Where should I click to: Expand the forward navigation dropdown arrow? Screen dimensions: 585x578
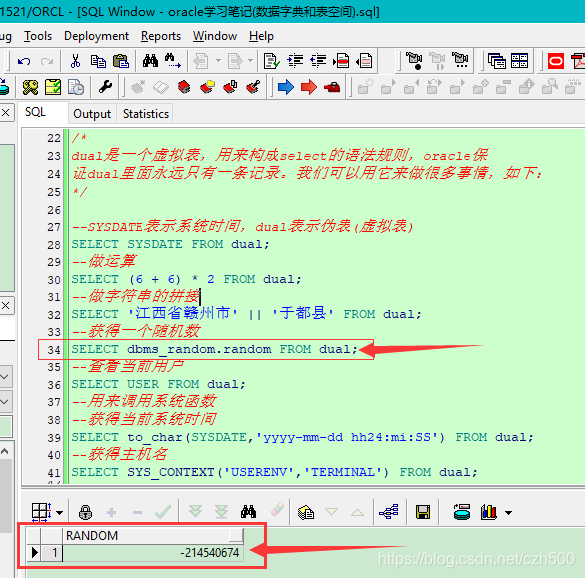(250, 61)
